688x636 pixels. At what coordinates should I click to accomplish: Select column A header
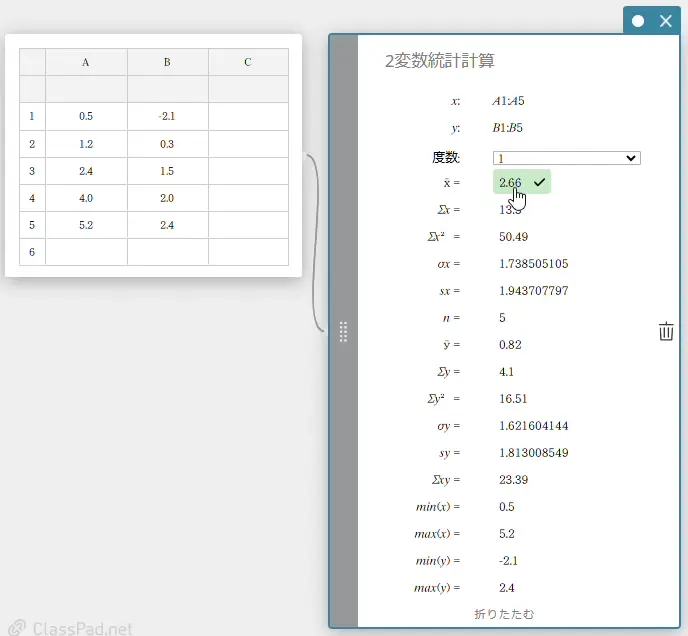(86, 62)
